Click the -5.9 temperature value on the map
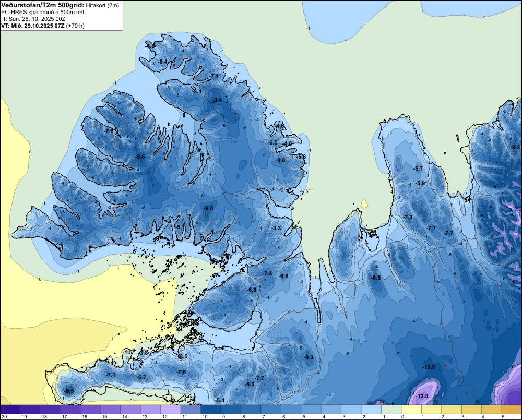Image resolution: width=522 pixels, height=420 pixels. 420,183
